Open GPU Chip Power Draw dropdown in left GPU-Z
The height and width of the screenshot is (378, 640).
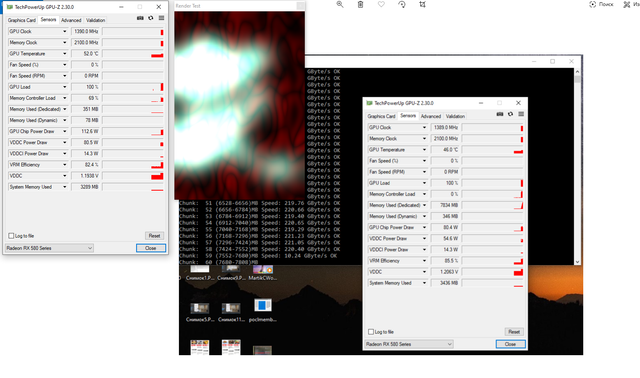(64, 131)
